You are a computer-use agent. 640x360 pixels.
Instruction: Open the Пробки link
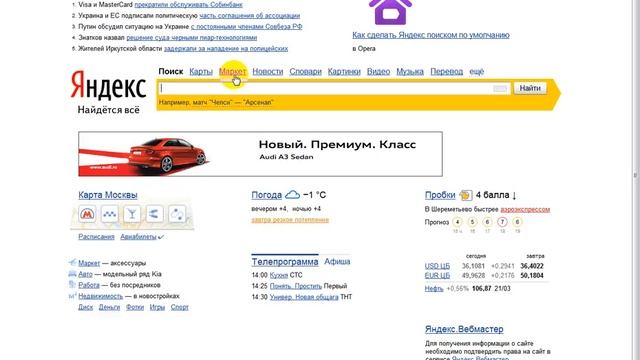point(440,195)
